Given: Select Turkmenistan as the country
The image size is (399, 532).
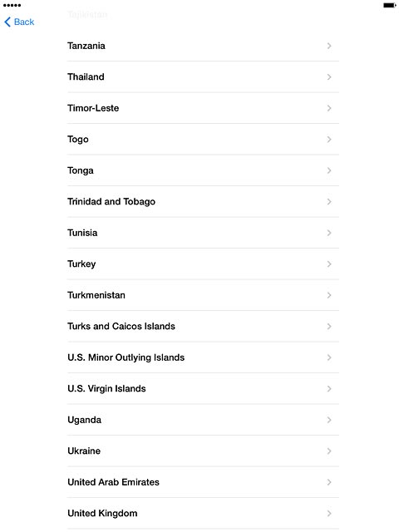Looking at the screenshot, I should 203,295.
